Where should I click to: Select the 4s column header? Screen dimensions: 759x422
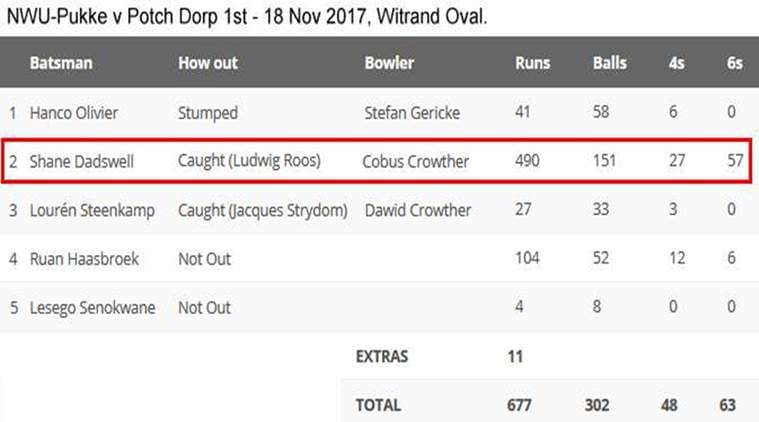(676, 63)
